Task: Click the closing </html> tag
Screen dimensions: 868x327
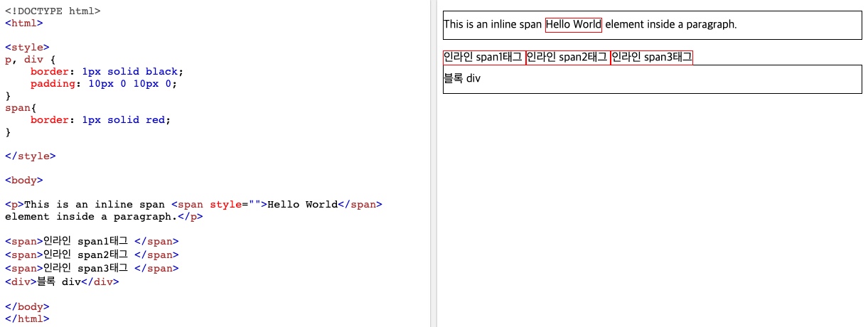Action: (x=27, y=318)
